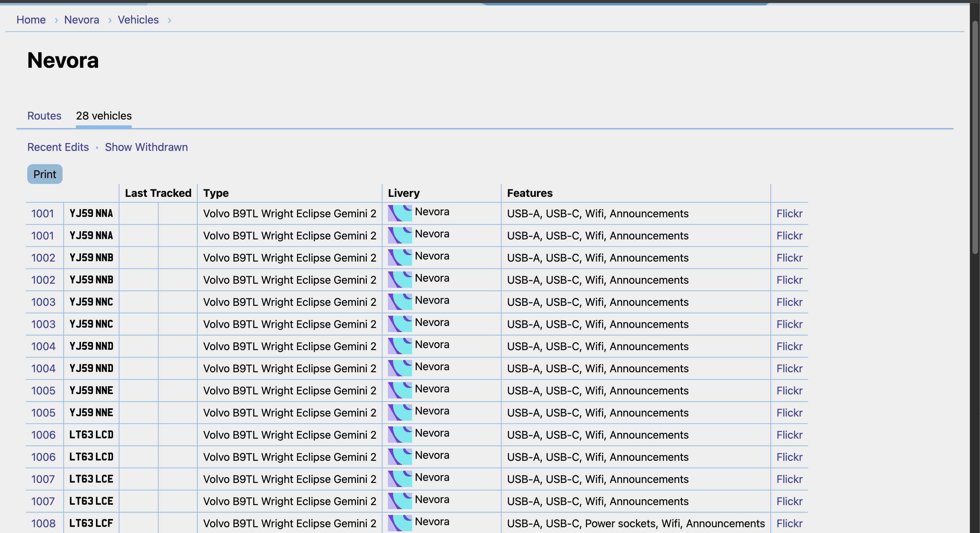The width and height of the screenshot is (980, 533).
Task: Open the first 1001 fleet number link
Action: pyautogui.click(x=43, y=214)
